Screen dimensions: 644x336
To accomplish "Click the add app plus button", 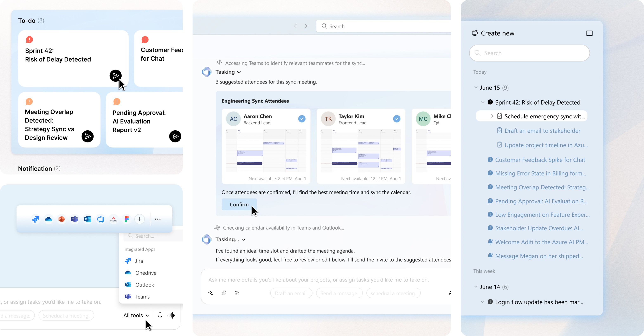I will [140, 219].
